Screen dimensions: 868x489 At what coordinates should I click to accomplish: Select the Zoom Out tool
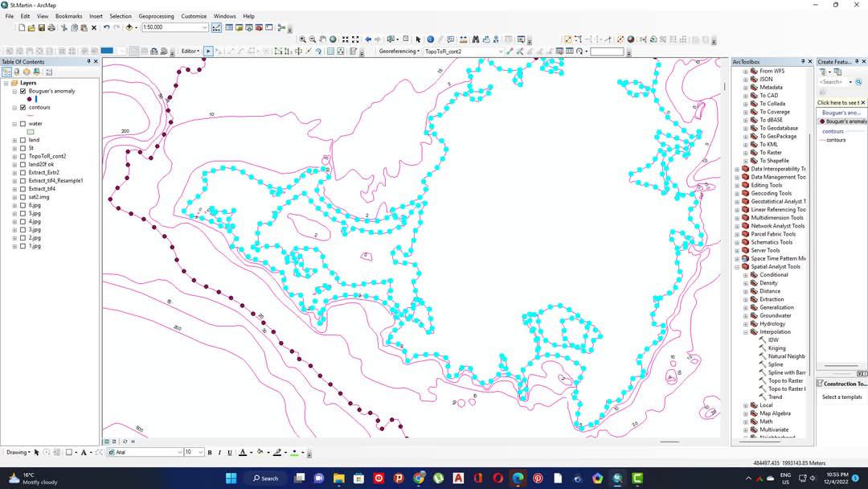[x=312, y=39]
